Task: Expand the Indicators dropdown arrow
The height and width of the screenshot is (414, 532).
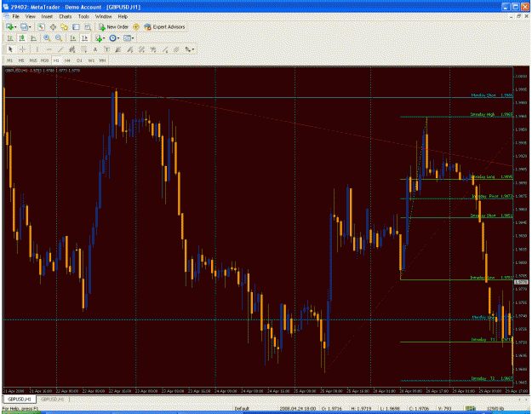Action: coord(104,38)
